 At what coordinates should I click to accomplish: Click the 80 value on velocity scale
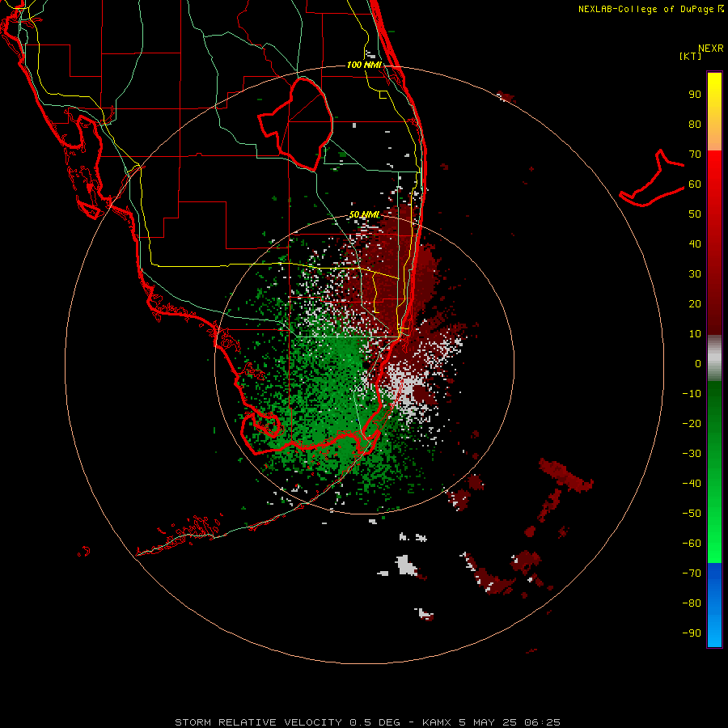695,125
